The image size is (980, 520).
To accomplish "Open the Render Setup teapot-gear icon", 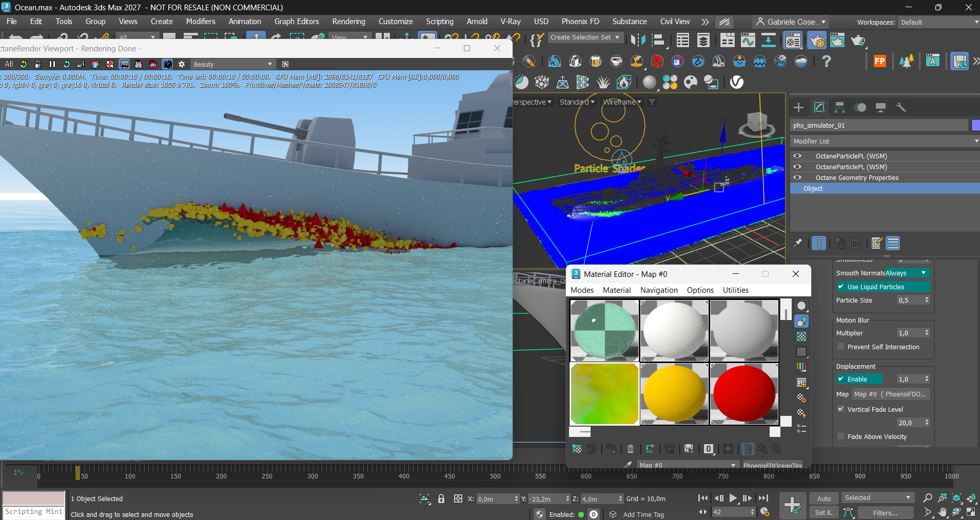I will pyautogui.click(x=817, y=40).
